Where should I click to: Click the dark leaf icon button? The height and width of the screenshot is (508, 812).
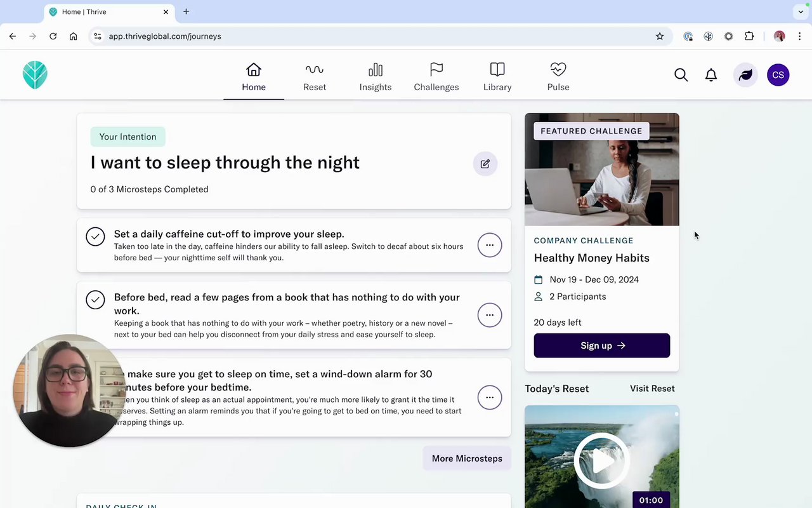(745, 75)
